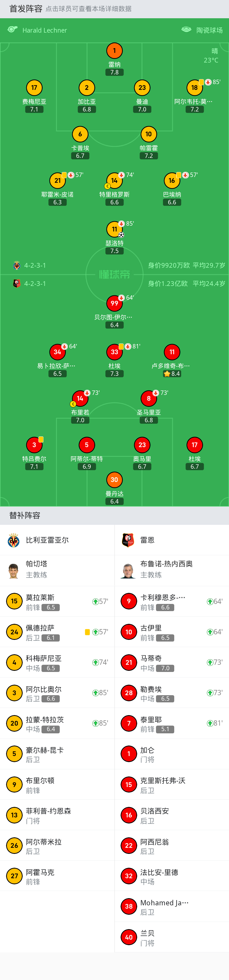The width and height of the screenshot is (229, 980).
Task: Tap captain 特里格罗斯 number 14 badge
Action: [114, 180]
